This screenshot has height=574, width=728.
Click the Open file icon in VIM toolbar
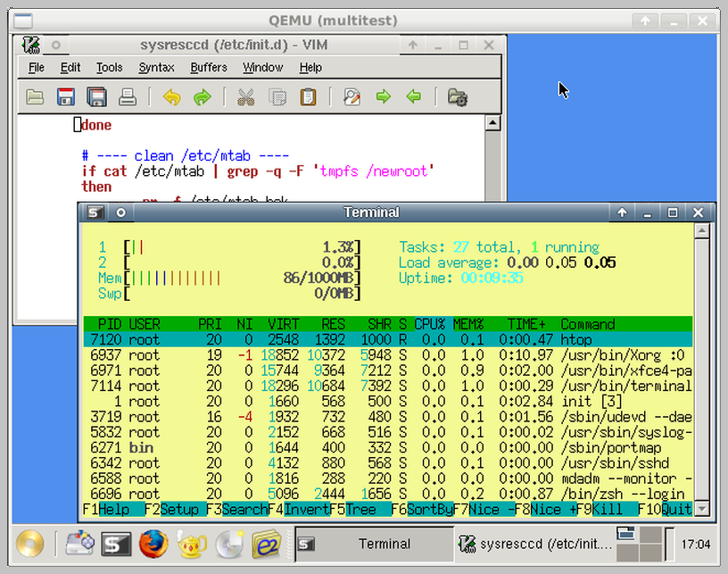[35, 97]
